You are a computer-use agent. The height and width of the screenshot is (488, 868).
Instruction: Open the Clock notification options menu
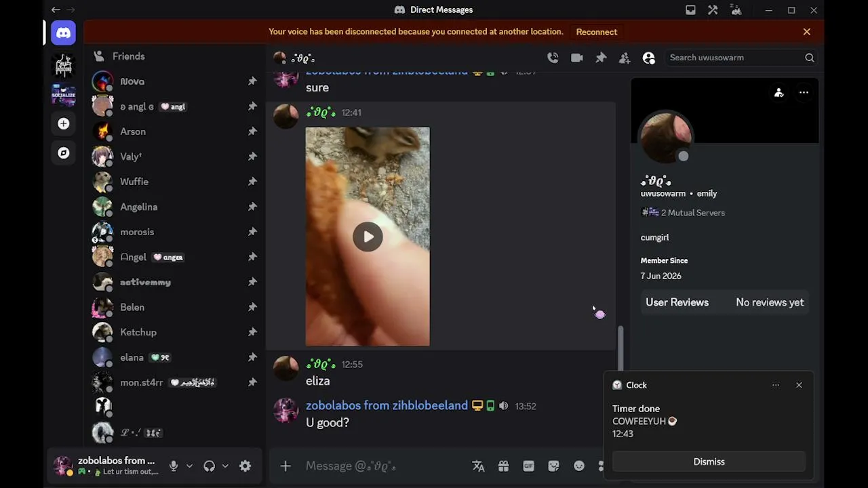click(776, 385)
